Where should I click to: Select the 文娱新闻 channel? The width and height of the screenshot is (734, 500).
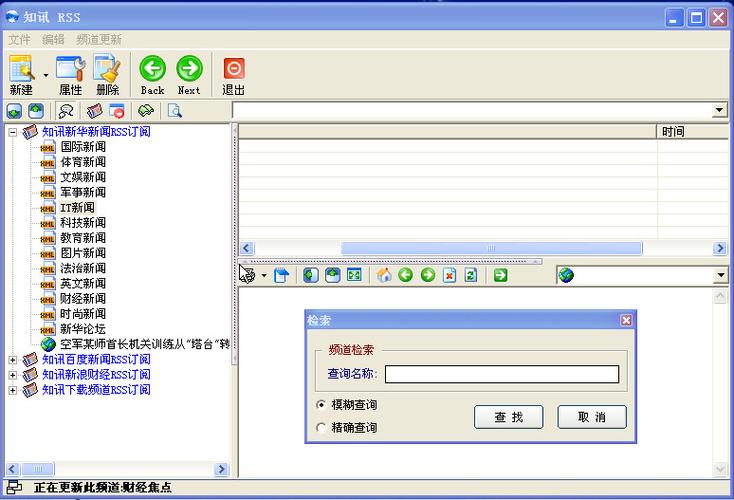click(x=83, y=177)
